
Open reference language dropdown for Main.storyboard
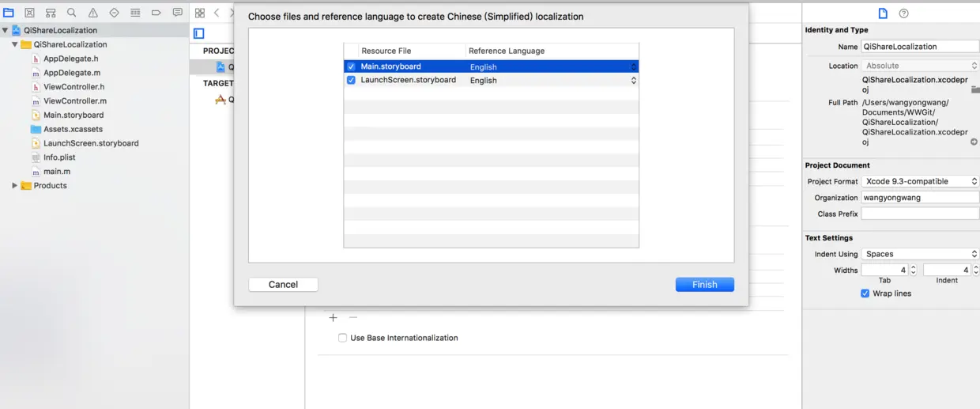(x=633, y=67)
